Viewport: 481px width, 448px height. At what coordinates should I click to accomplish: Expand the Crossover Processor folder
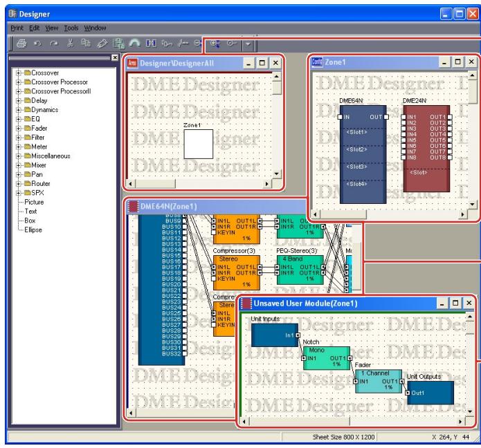click(x=19, y=82)
